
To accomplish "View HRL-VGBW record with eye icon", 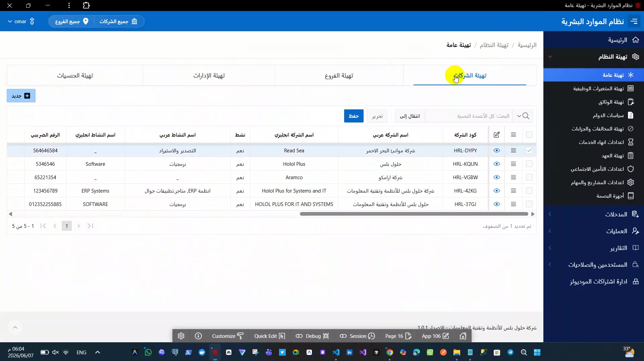I will click(497, 177).
